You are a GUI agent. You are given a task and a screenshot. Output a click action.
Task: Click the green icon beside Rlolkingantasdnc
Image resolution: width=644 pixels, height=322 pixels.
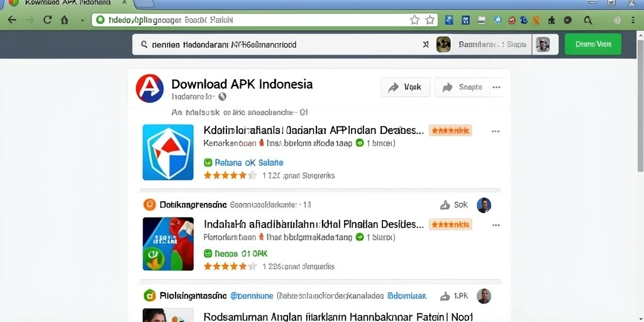click(150, 296)
